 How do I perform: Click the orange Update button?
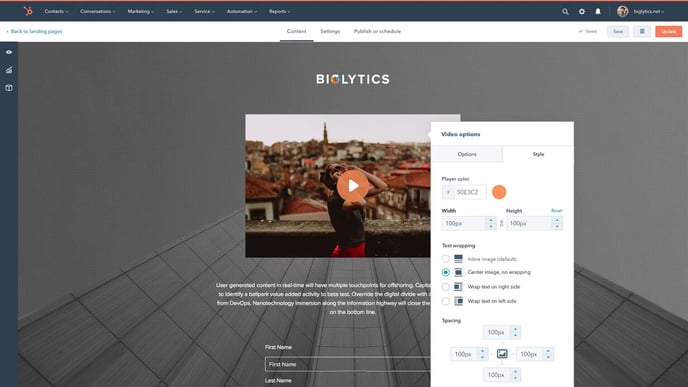pyautogui.click(x=668, y=32)
